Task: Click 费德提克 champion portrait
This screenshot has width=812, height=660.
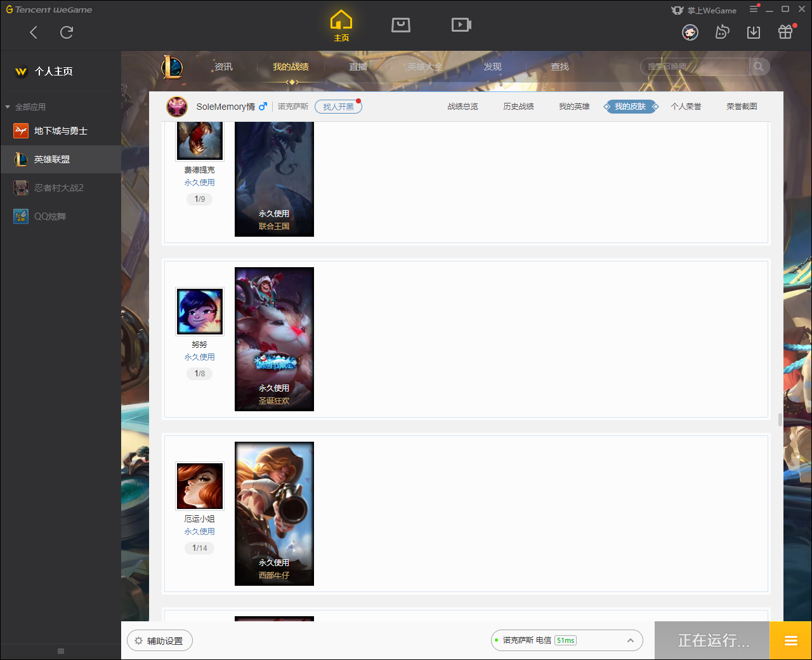Action: (x=200, y=140)
